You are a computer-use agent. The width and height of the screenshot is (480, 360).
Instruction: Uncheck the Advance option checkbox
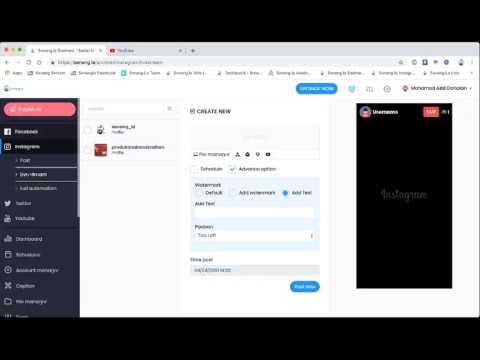click(232, 169)
